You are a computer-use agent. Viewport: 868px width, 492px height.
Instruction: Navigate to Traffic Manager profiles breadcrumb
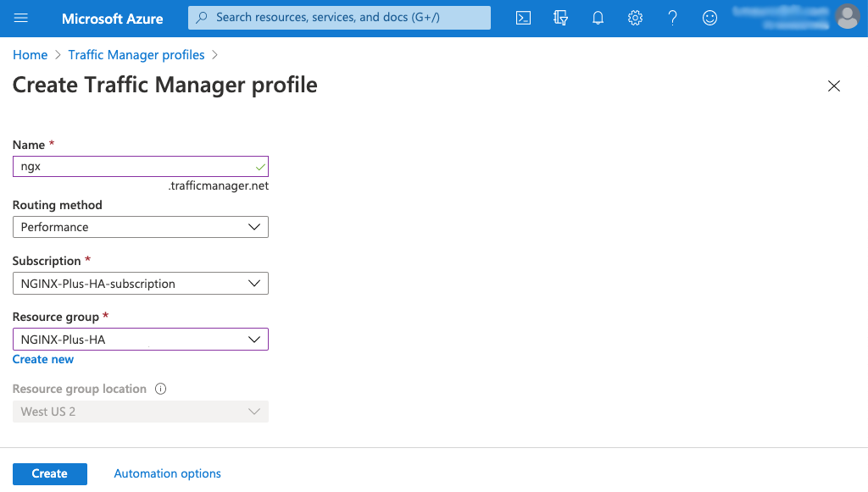136,55
